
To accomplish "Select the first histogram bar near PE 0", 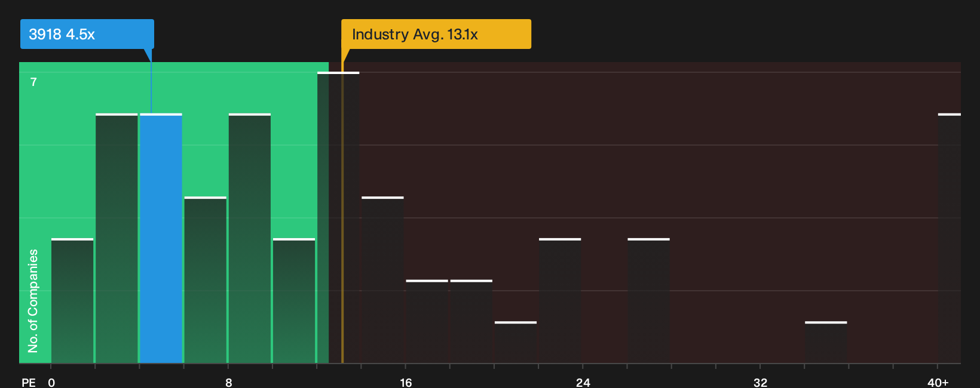I will [x=72, y=301].
